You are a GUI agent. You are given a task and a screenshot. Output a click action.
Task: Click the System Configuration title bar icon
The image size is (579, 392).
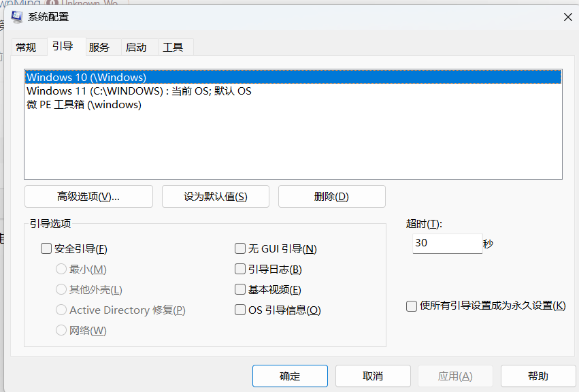(16, 17)
